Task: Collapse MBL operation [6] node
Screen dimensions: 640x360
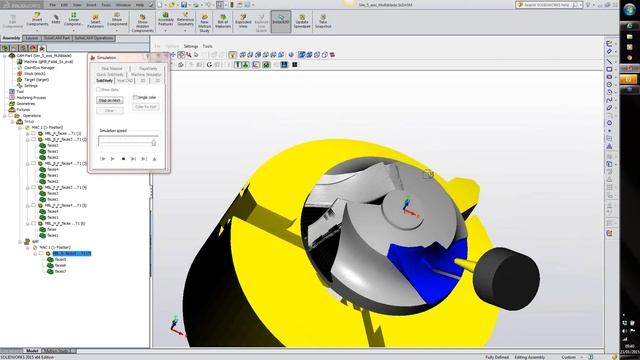Action: point(27,224)
